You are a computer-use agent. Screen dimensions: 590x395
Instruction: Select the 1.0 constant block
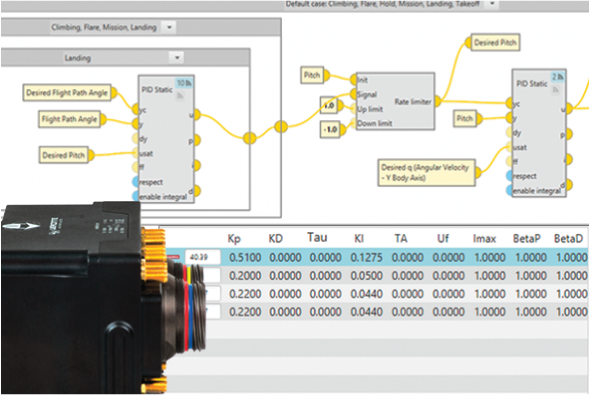pos(329,106)
